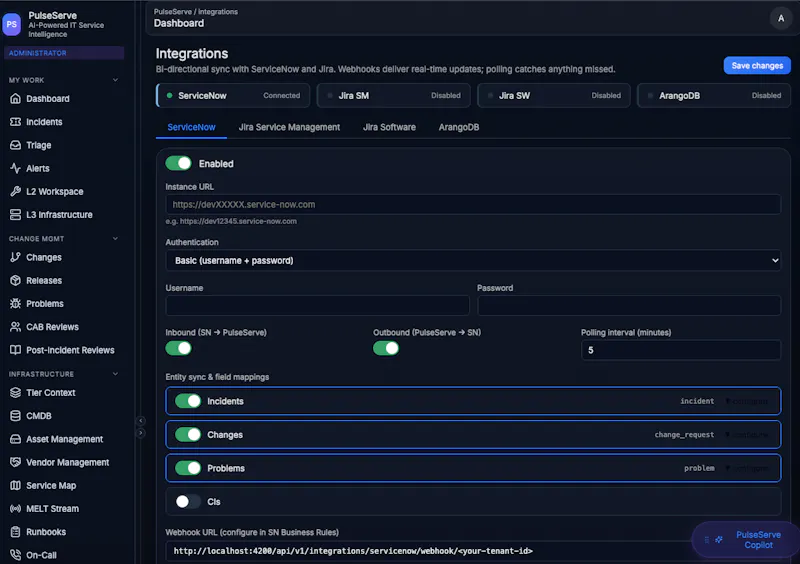Switch to the Jira Software tab

[389, 127]
